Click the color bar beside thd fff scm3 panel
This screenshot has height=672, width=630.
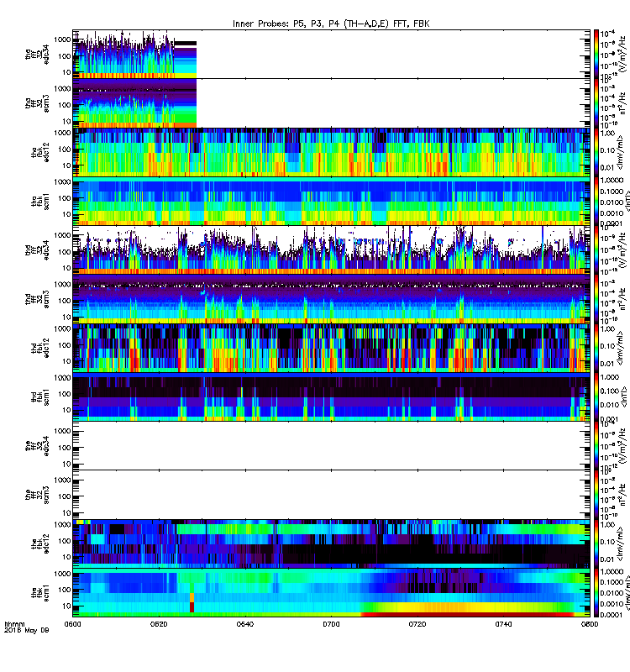(x=596, y=299)
